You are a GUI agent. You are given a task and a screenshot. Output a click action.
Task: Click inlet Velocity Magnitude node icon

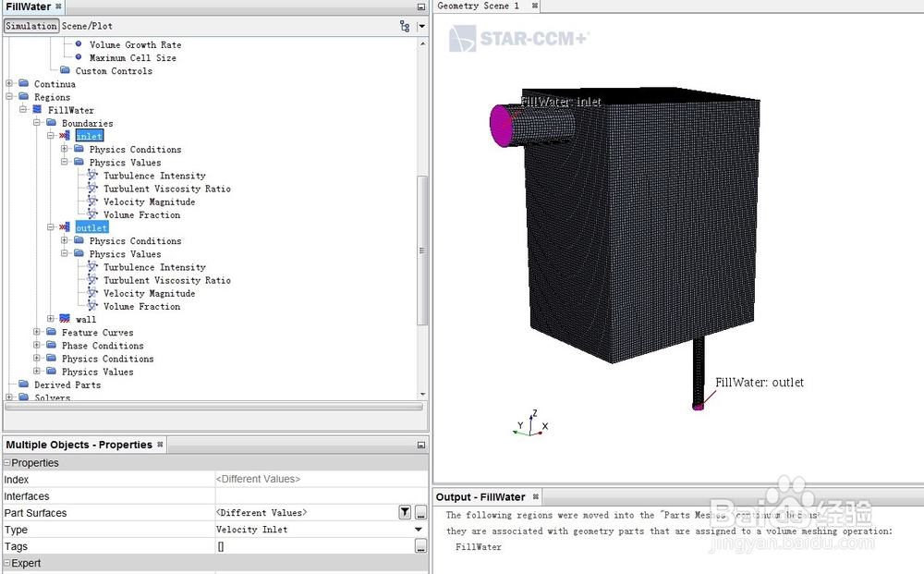pyautogui.click(x=92, y=201)
